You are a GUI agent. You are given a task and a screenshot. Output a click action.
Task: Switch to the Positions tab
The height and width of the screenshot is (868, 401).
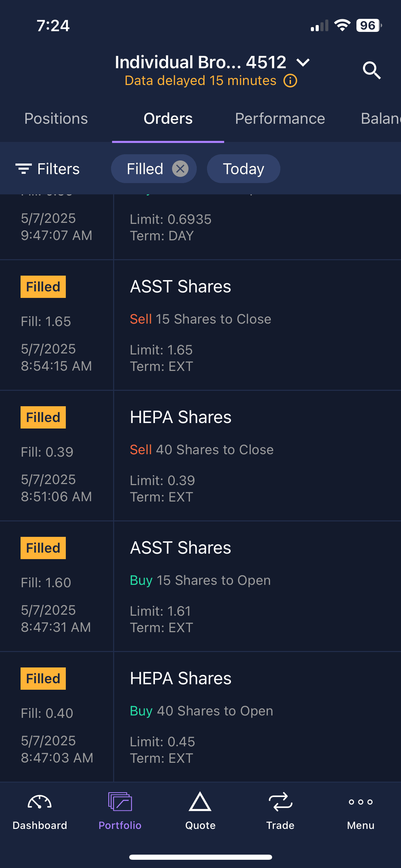point(56,119)
